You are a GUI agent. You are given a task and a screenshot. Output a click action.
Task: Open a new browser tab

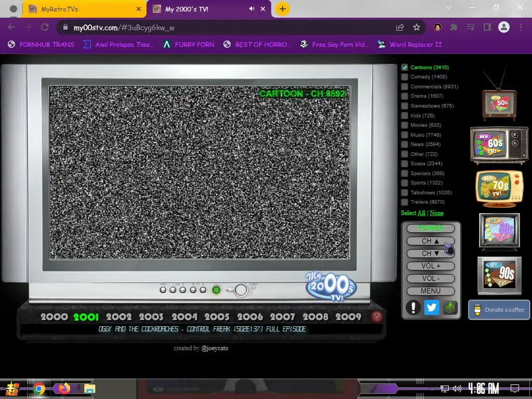[282, 9]
